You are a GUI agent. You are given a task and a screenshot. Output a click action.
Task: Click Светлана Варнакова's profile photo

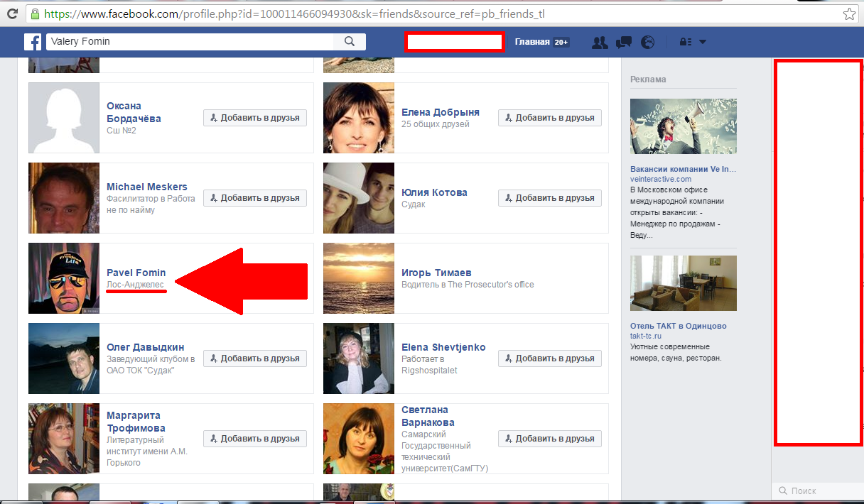pyautogui.click(x=359, y=439)
